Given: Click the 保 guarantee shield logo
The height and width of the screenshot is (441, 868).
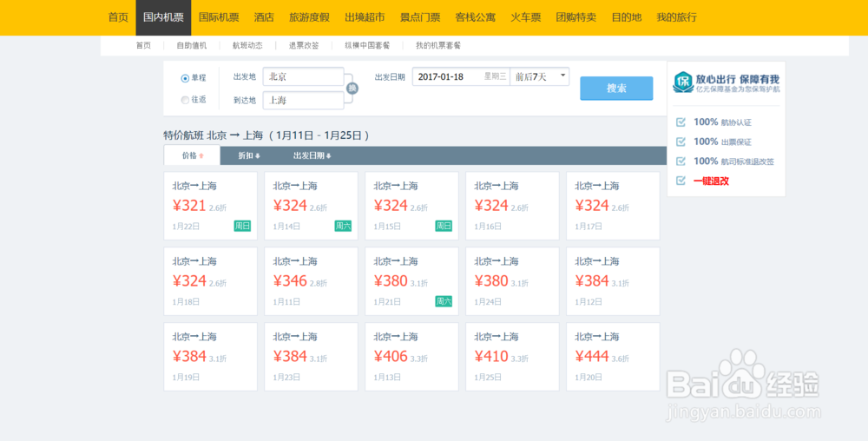Looking at the screenshot, I should [x=683, y=82].
